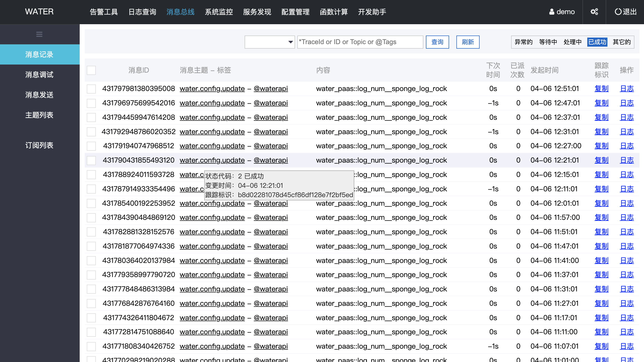Screen dimensions: 644x362
Task: Filter by 其它的 status
Action: coord(622,42)
